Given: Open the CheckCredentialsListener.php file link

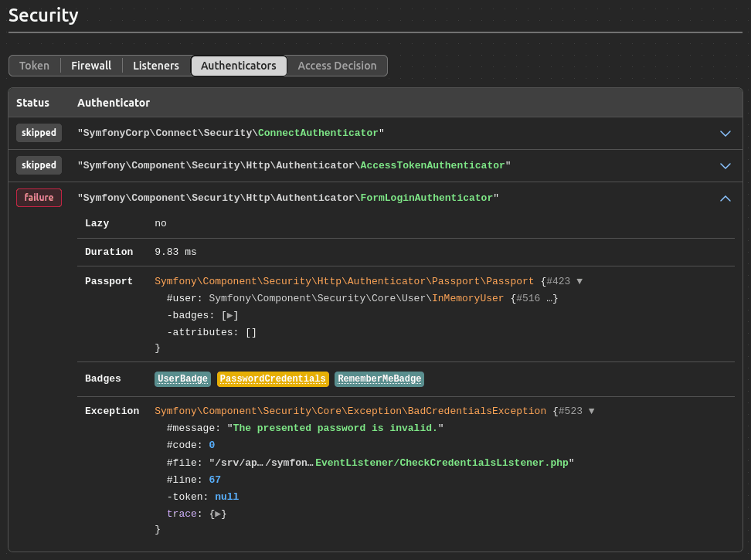Looking at the screenshot, I should click(442, 463).
